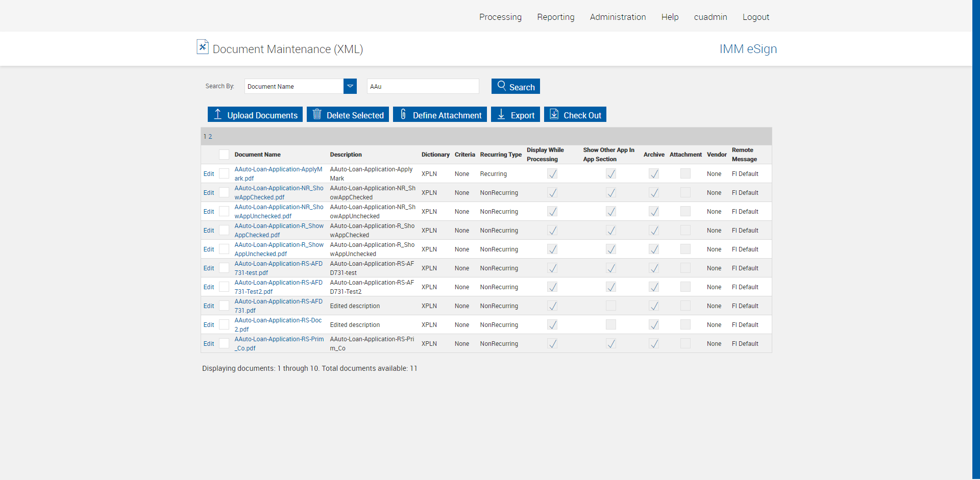Toggle the select-all checkbox in table header
This screenshot has width=980, height=480.
(224, 155)
